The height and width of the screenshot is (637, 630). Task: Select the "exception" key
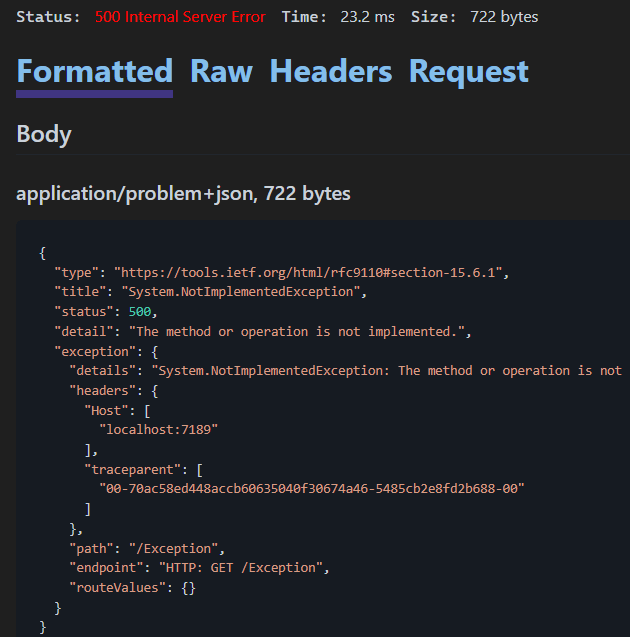[95, 352]
